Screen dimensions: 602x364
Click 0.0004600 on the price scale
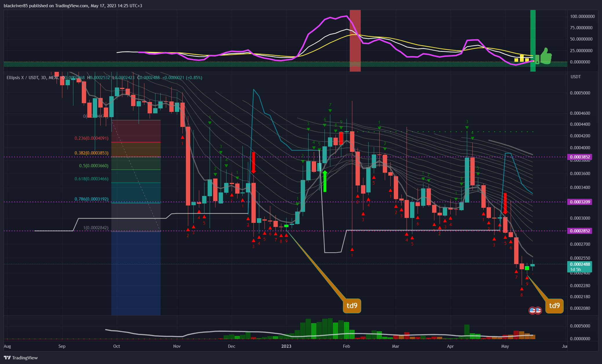[x=580, y=113]
